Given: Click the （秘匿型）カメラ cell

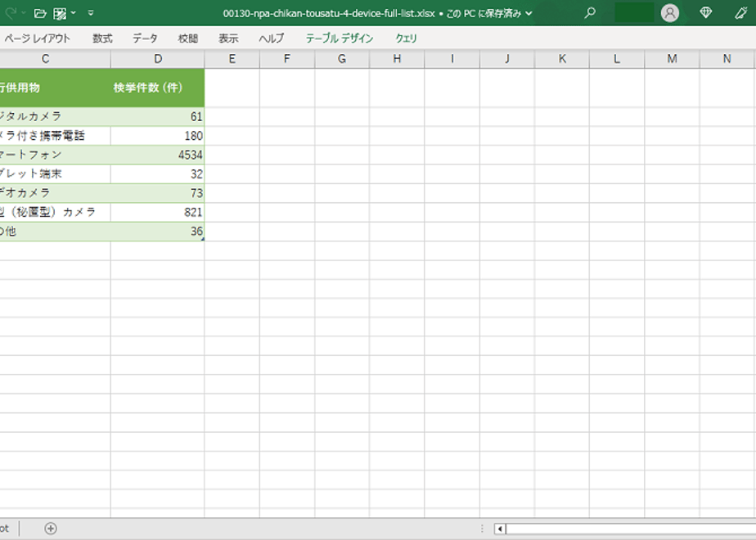Looking at the screenshot, I should tap(55, 212).
